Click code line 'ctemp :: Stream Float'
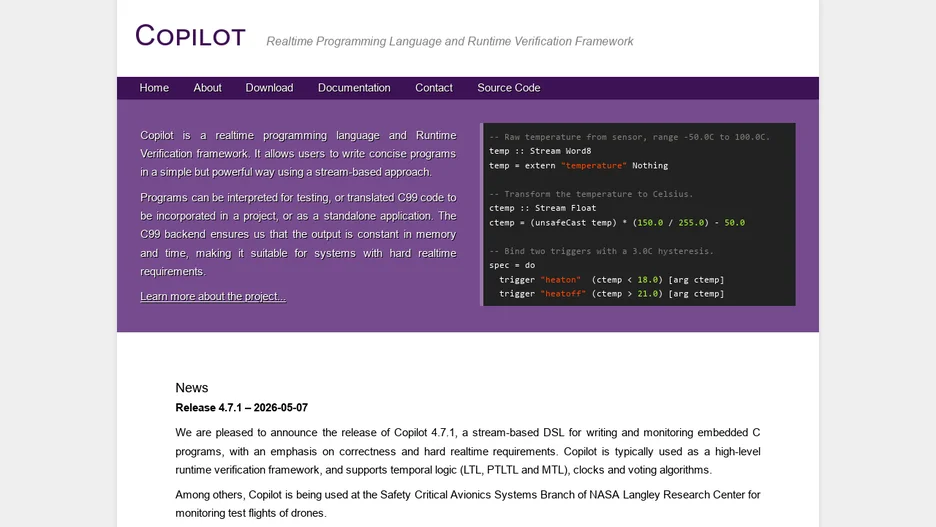 point(543,208)
